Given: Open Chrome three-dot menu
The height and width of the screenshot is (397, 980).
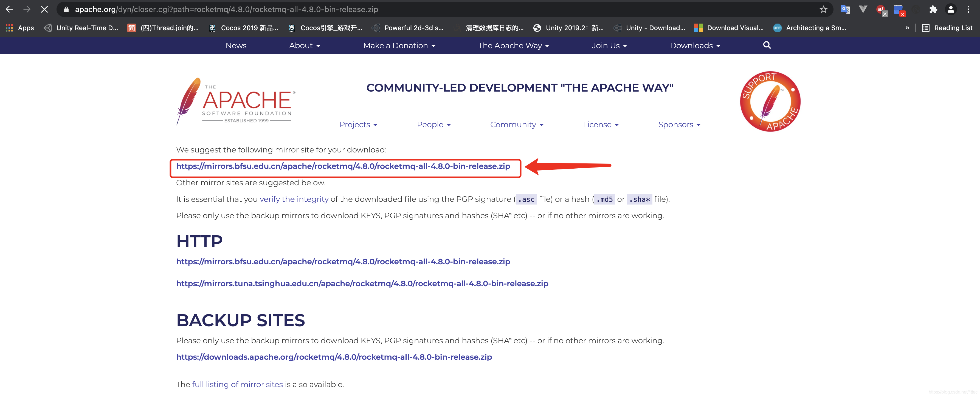Looking at the screenshot, I should pyautogui.click(x=968, y=9).
